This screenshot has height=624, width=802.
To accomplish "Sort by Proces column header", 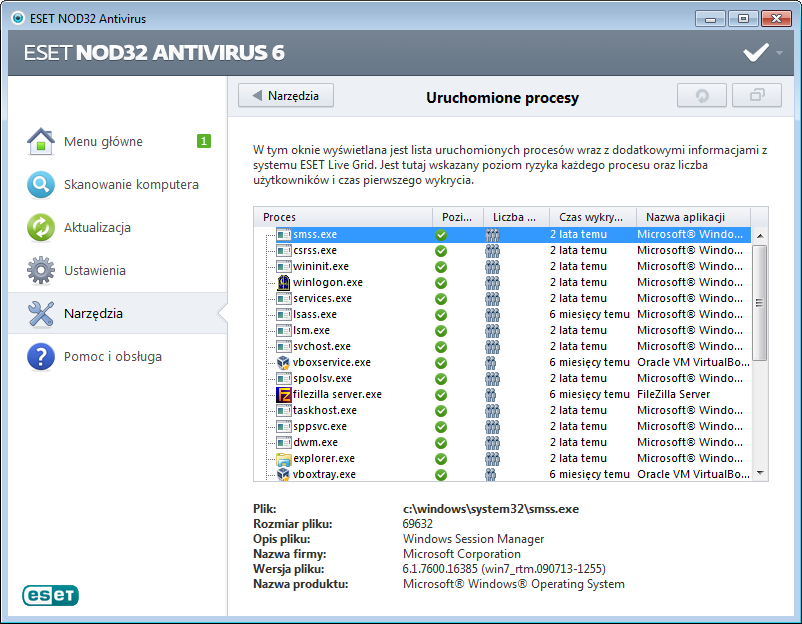I will pos(343,217).
